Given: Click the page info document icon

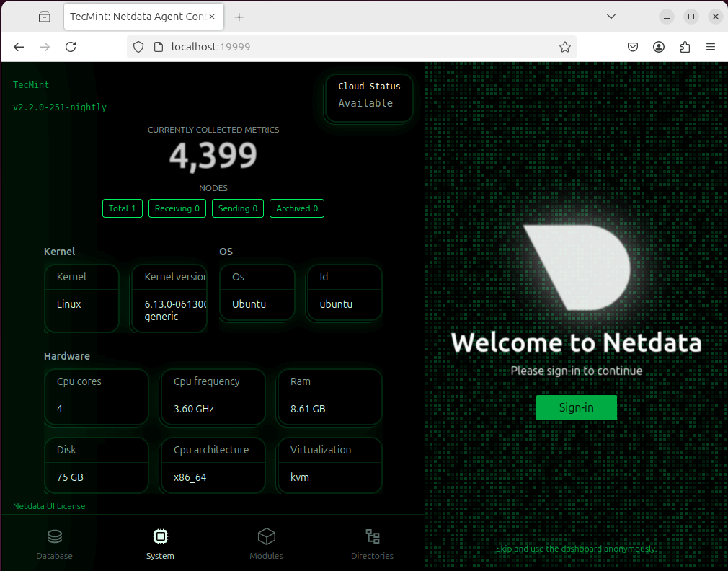Looking at the screenshot, I should 159,47.
